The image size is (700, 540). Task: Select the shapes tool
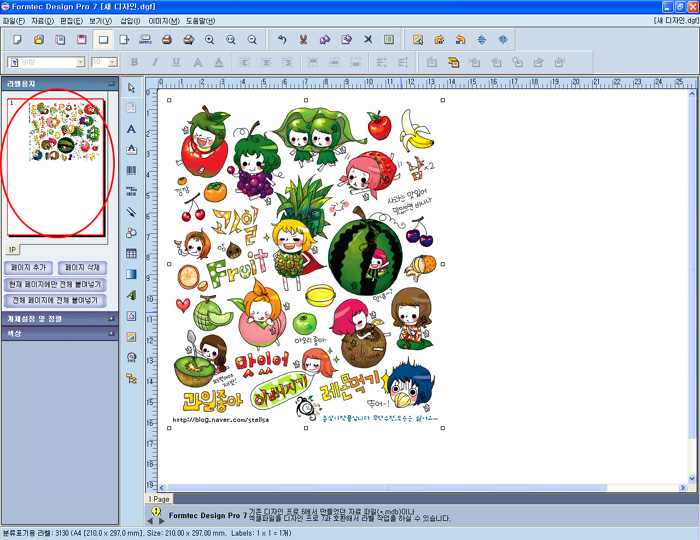(x=131, y=233)
